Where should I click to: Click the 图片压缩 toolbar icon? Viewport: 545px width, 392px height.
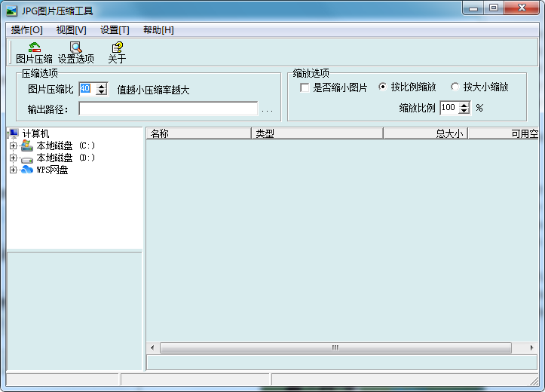pyautogui.click(x=34, y=47)
